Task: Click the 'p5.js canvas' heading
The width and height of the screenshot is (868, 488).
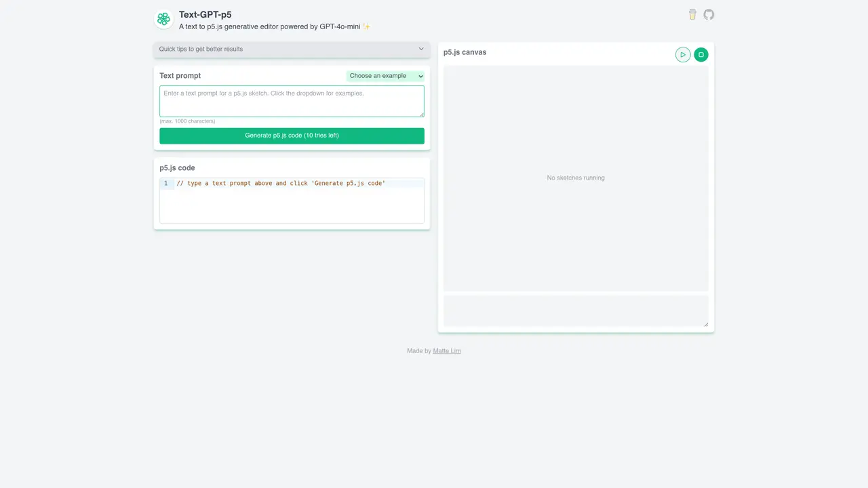Action: tap(465, 52)
